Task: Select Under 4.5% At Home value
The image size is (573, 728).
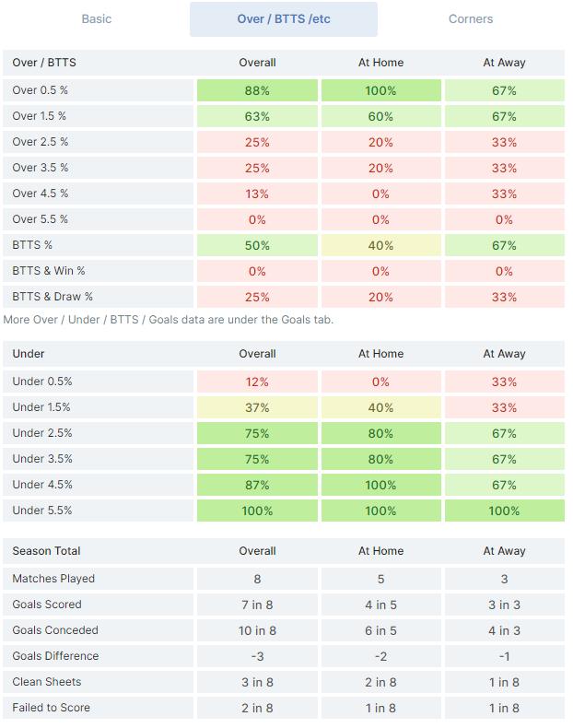Action: [380, 486]
